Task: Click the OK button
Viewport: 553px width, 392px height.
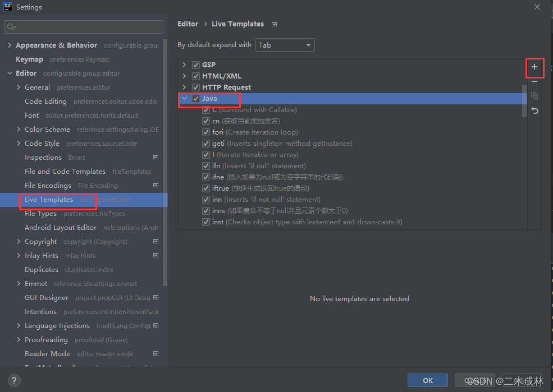Action: click(427, 380)
